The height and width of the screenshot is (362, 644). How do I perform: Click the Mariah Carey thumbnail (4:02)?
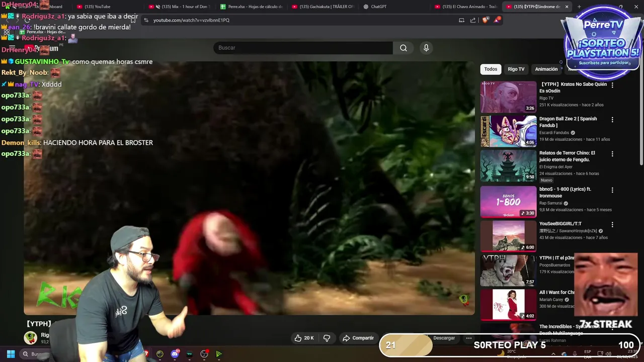pos(508,305)
